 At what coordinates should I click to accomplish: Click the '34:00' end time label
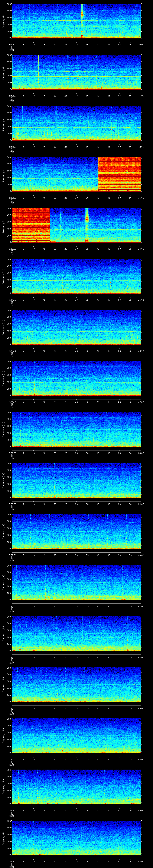tap(141, 249)
